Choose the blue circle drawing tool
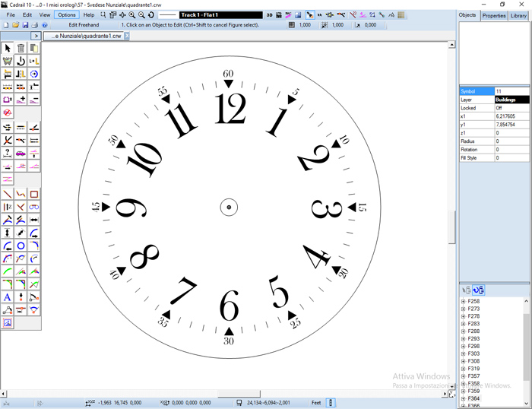The image size is (532, 409). click(21, 246)
